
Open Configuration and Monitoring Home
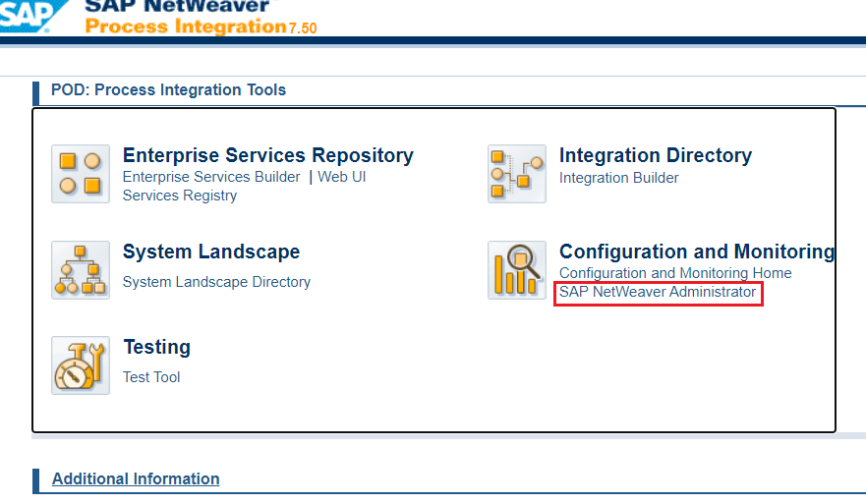[x=675, y=273]
